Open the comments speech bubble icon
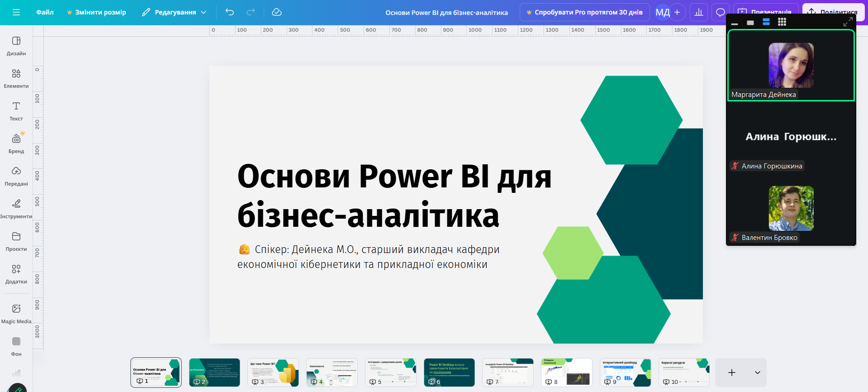Image resolution: width=868 pixels, height=392 pixels. pos(721,12)
